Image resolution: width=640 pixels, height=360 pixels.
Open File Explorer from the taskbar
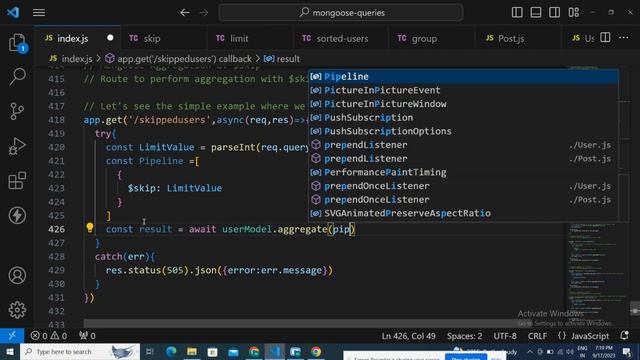(x=192, y=351)
